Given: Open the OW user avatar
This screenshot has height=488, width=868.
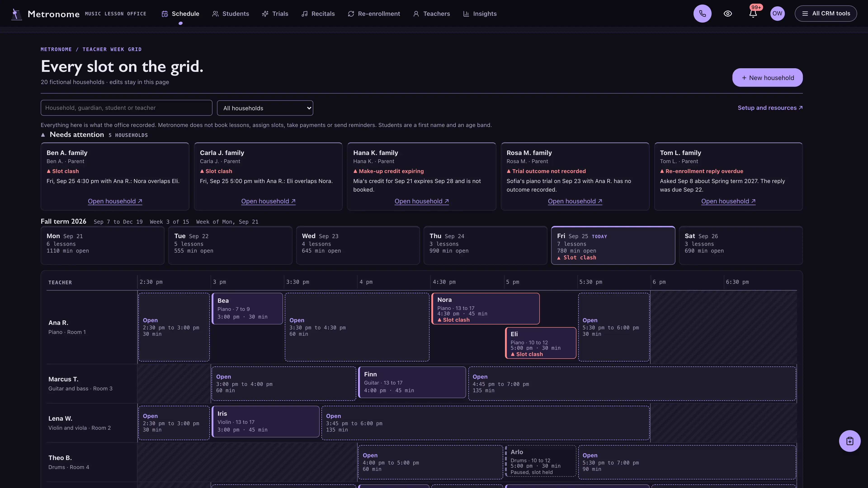Looking at the screenshot, I should [777, 14].
